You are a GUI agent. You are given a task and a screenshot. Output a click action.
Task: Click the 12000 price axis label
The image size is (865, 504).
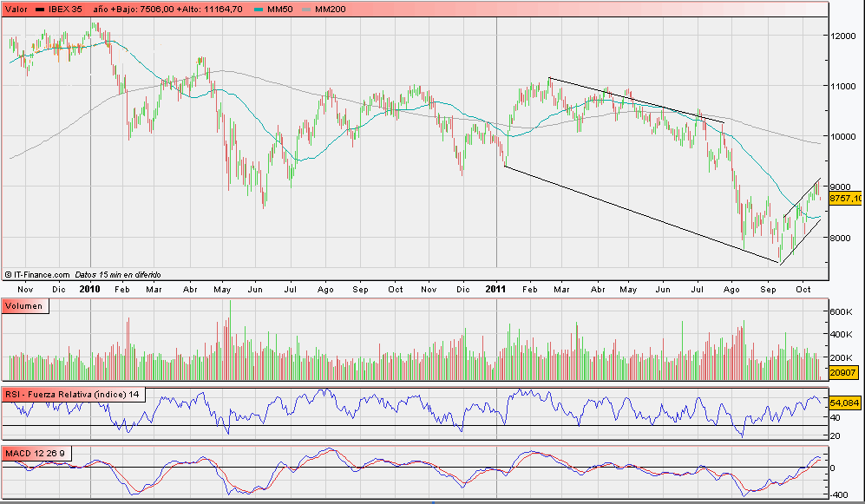click(x=843, y=36)
